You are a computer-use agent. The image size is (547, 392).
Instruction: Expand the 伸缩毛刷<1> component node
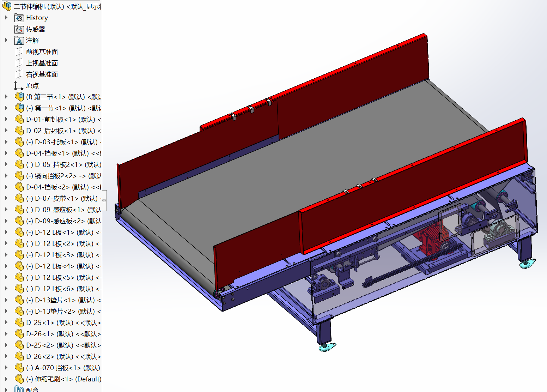click(x=6, y=379)
